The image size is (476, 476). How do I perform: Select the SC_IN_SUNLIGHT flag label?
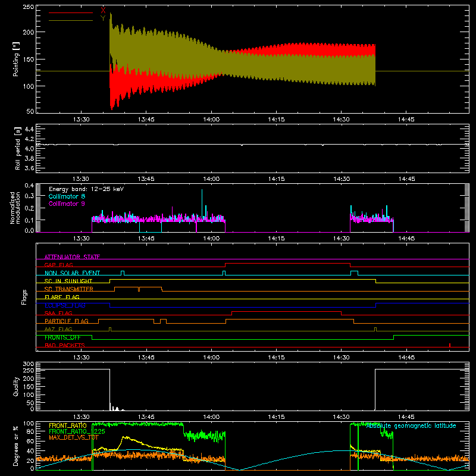coord(68,281)
